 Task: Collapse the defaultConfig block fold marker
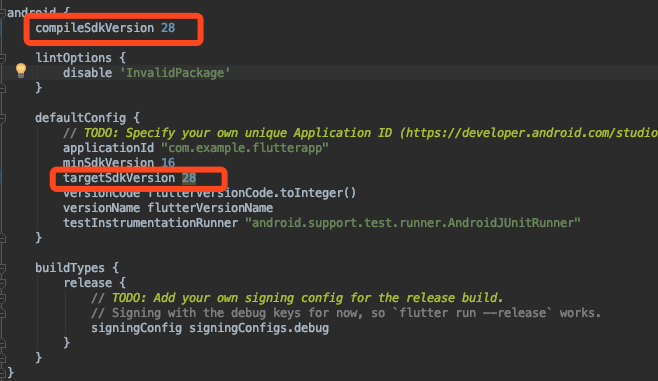(x=2, y=118)
